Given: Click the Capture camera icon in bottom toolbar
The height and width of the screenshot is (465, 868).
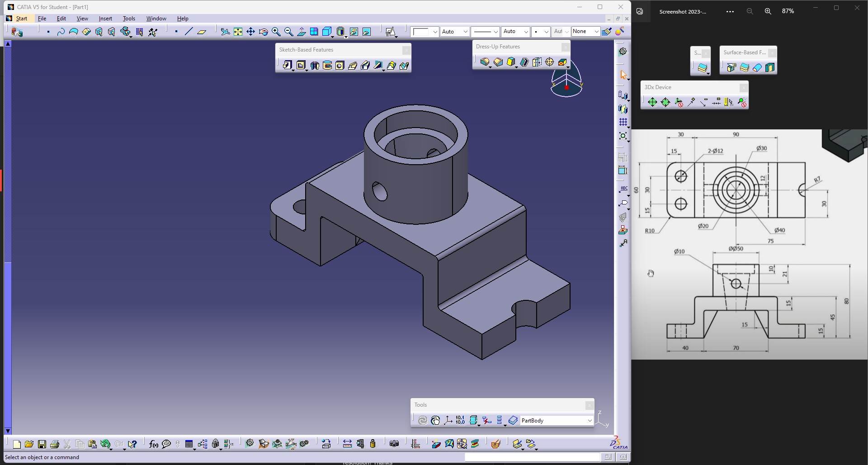Looking at the screenshot, I should point(394,444).
